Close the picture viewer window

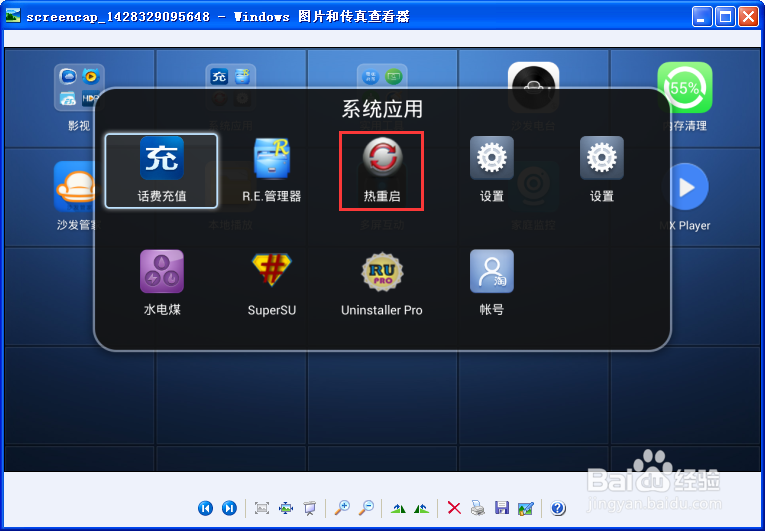[x=748, y=17]
